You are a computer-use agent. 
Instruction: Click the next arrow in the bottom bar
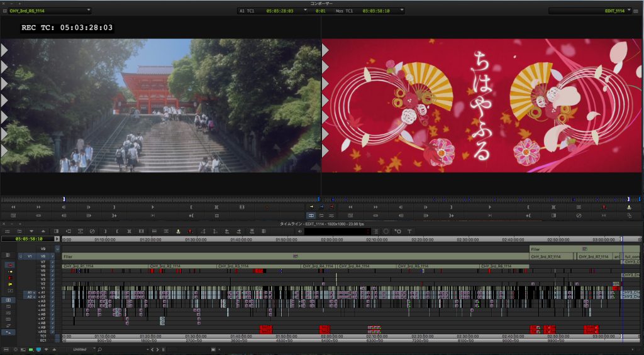(x=158, y=350)
